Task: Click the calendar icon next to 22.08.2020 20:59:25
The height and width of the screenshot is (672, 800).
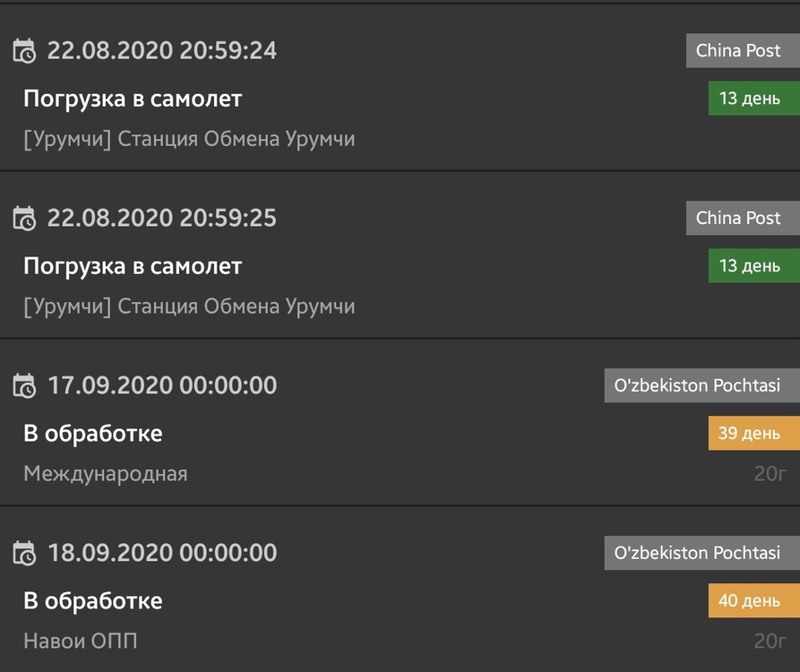Action: pos(26,219)
